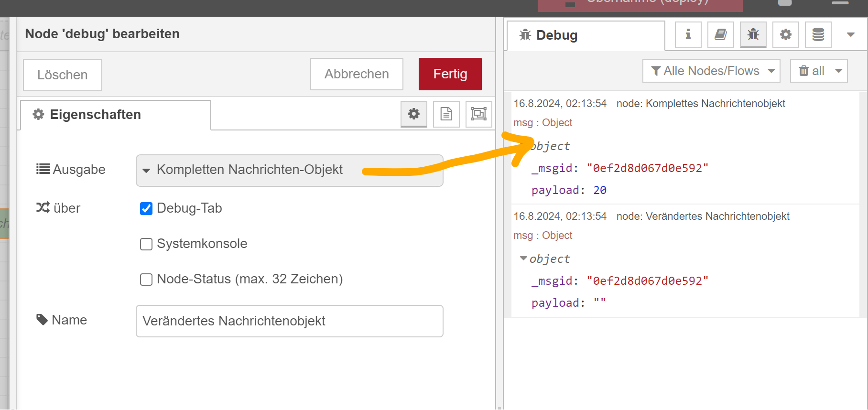
Task: Click _msgid value in second message
Action: (647, 281)
